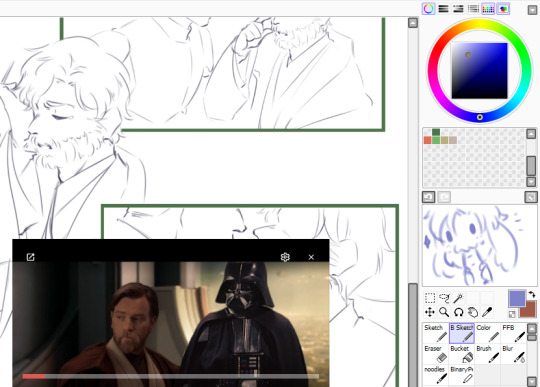Viewport: 540px width, 387px height.
Task: Toggle the Color Mixer panel icon
Action: tap(473, 9)
